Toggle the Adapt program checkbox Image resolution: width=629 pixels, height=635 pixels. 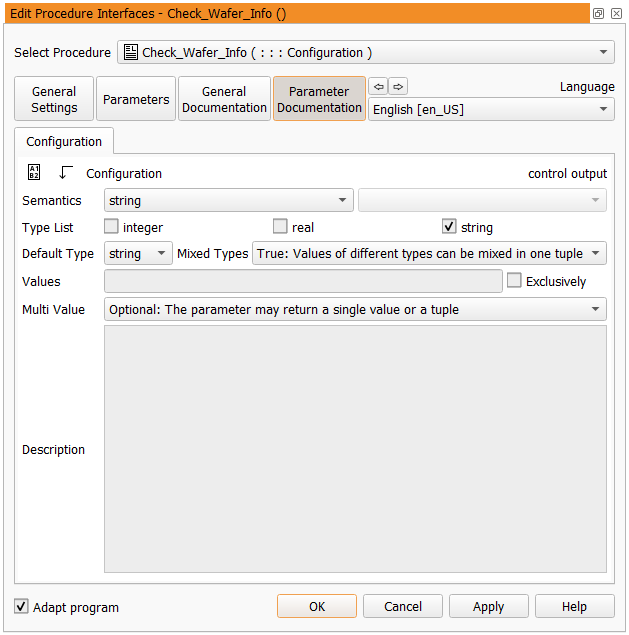pos(22,607)
